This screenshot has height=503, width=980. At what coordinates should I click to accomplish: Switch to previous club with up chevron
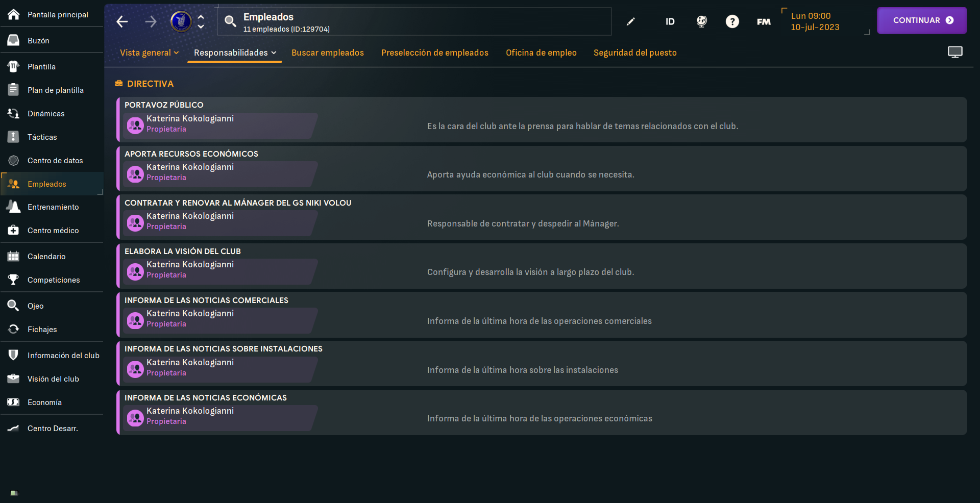coord(201,17)
